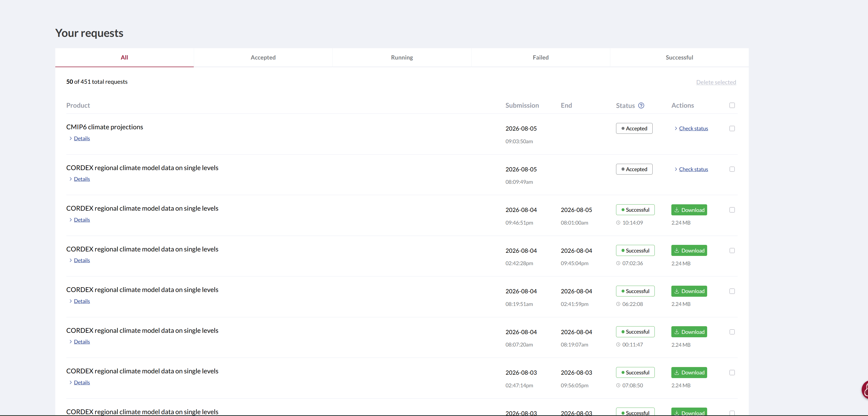Click the 'Your requests' heading
The image size is (868, 416).
[x=89, y=33]
